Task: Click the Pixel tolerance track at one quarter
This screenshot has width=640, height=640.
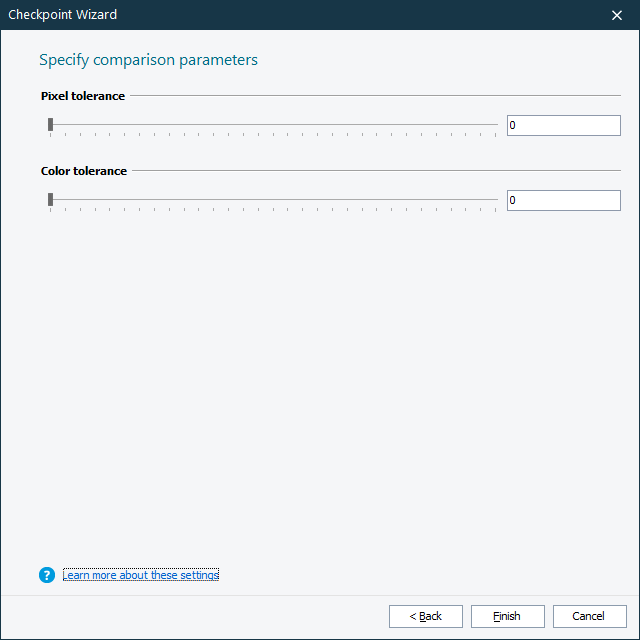Action: tap(162, 125)
